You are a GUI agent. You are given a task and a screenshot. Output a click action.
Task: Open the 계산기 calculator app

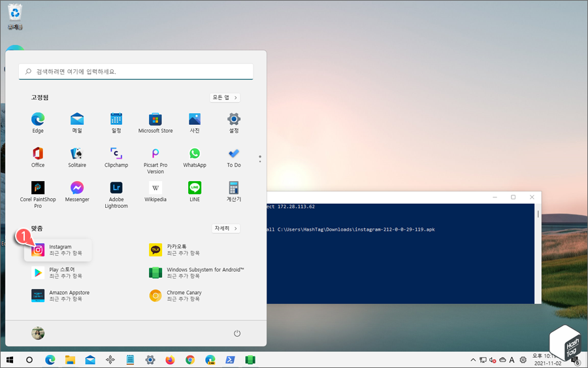click(x=234, y=192)
